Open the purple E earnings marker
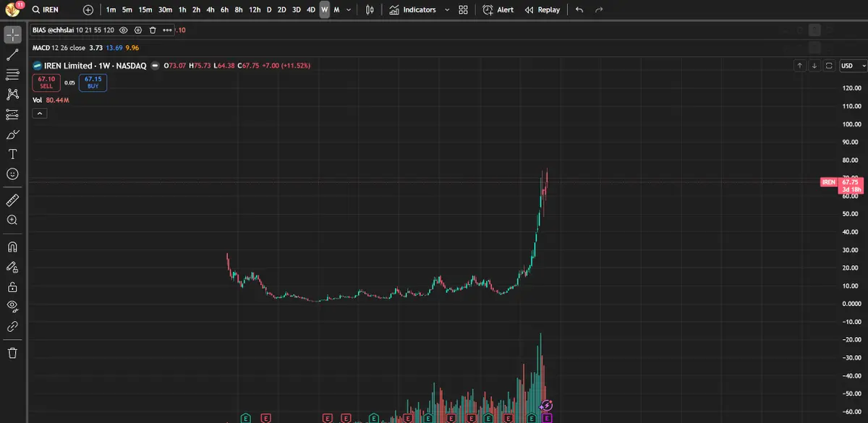 (x=547, y=418)
